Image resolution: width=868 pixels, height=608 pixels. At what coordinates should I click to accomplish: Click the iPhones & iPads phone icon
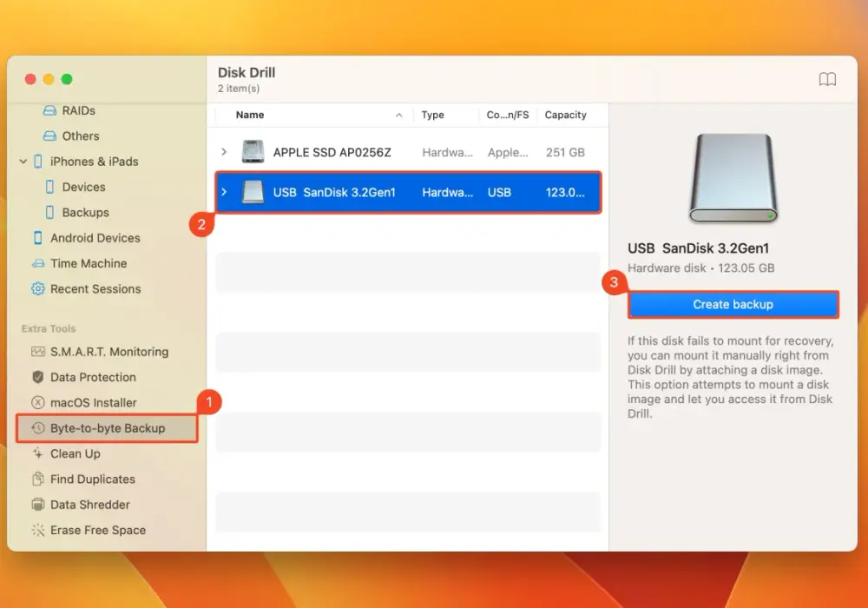37,162
